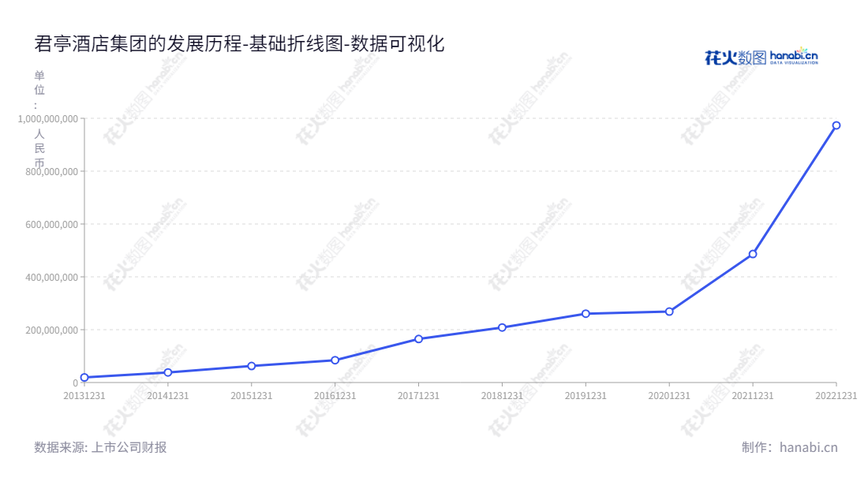
Task: Select the data point at 20161231
Action: coord(334,360)
